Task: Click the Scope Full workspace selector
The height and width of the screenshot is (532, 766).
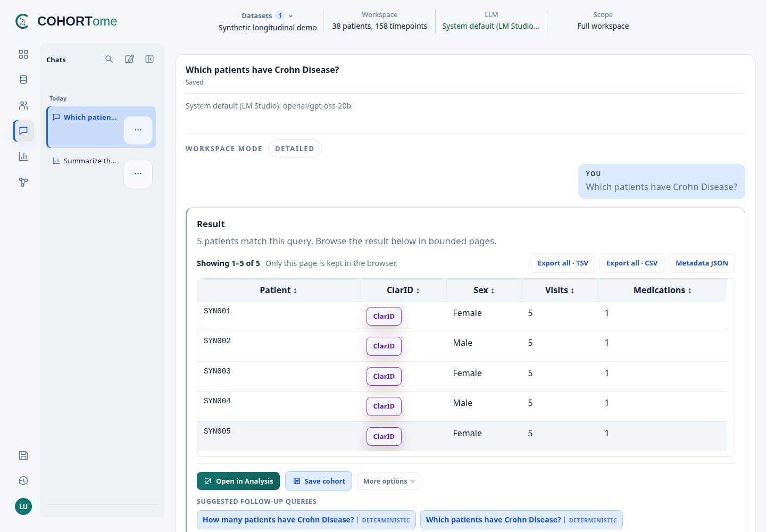Action: (x=603, y=21)
